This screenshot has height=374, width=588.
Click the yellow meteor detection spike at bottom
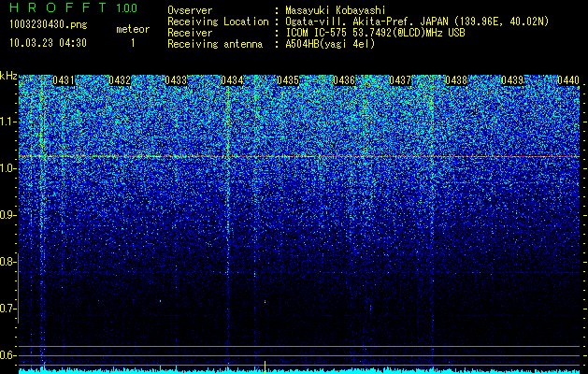pyautogui.click(x=265, y=367)
